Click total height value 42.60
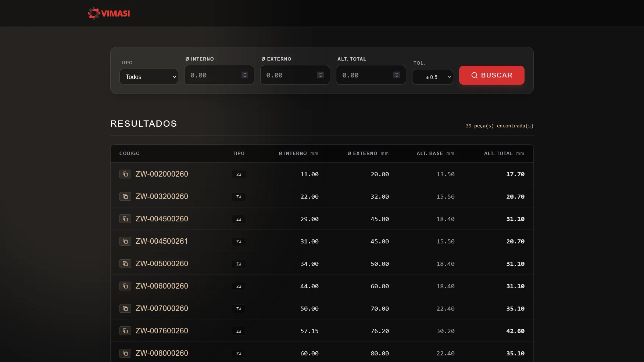The width and height of the screenshot is (644, 362). click(515, 331)
